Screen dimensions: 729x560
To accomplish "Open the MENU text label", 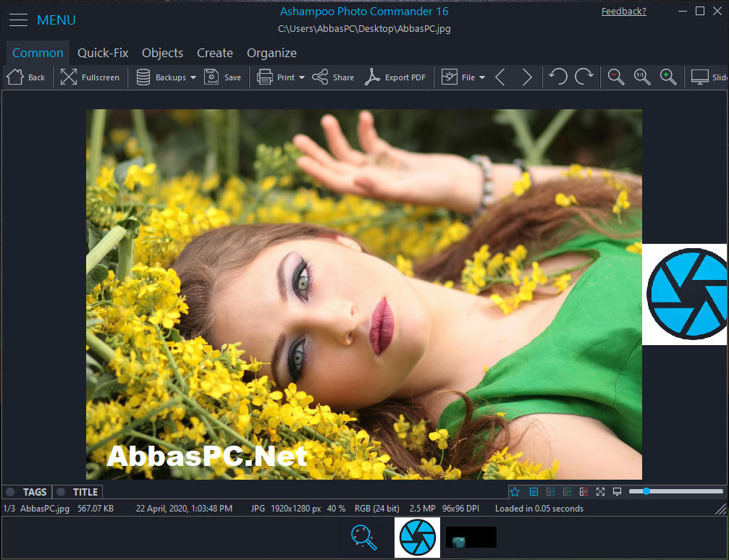I will tap(56, 20).
